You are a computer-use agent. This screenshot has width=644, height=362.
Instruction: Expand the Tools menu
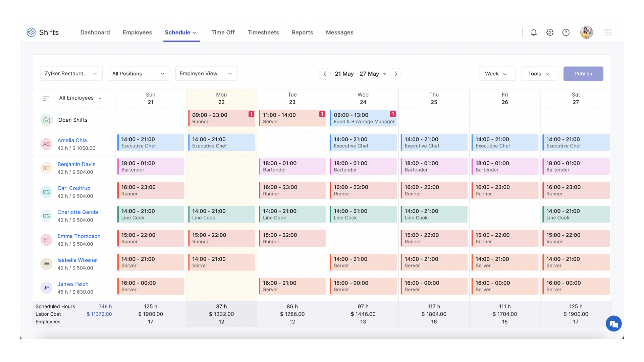(x=539, y=73)
